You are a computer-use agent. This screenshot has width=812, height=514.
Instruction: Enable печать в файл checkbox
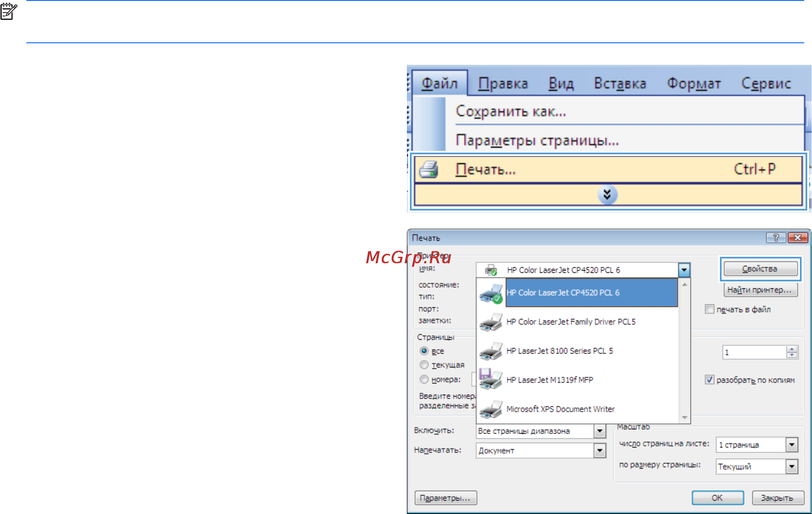(x=709, y=309)
